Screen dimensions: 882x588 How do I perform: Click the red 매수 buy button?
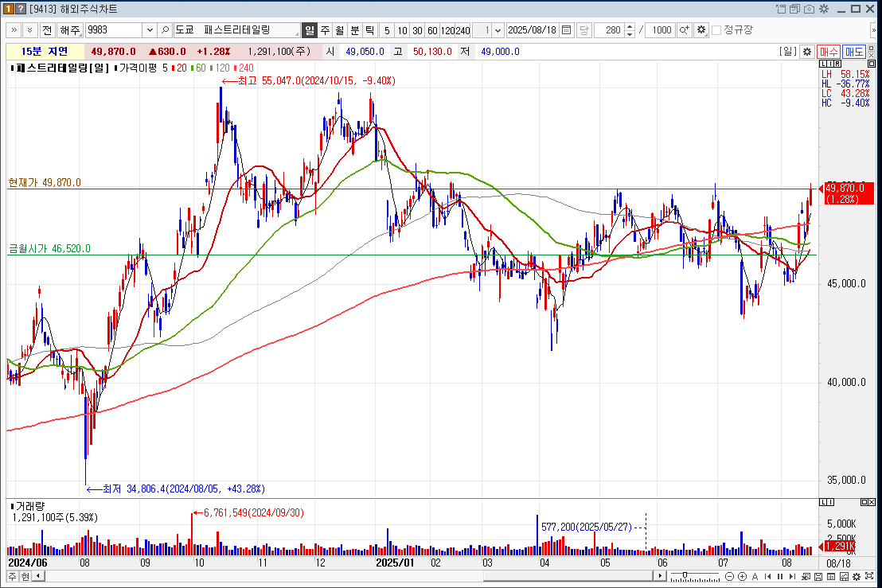(829, 52)
